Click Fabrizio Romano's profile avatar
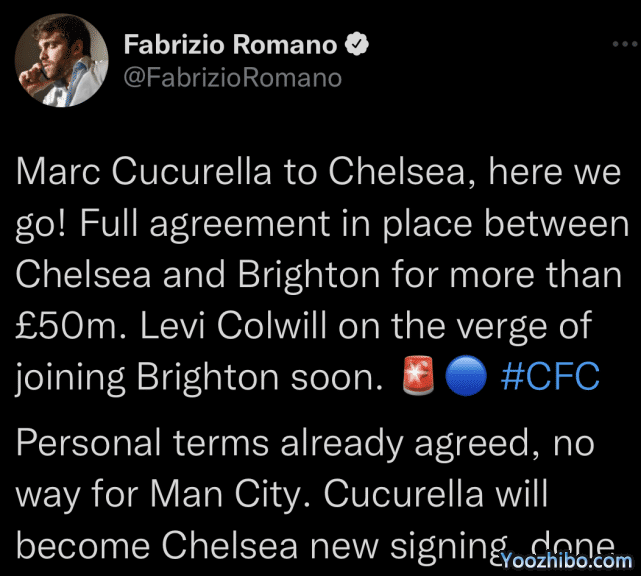Viewport: 641px width, 576px height. 58,62
